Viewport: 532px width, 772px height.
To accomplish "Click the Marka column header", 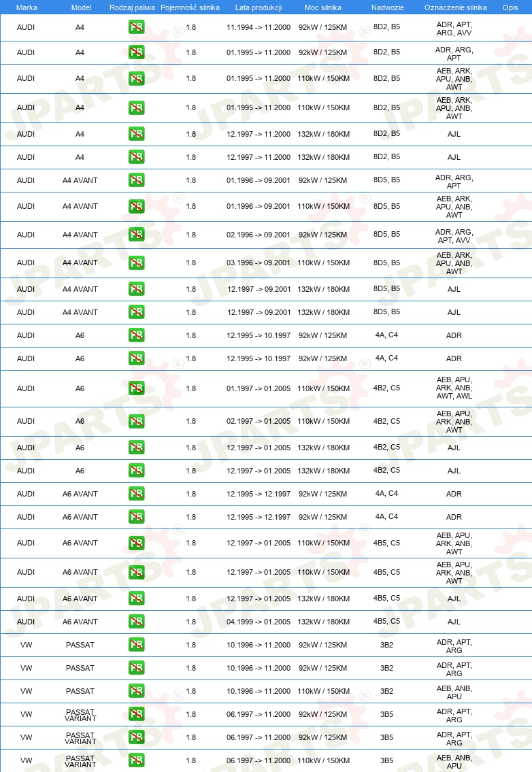I will (x=27, y=7).
